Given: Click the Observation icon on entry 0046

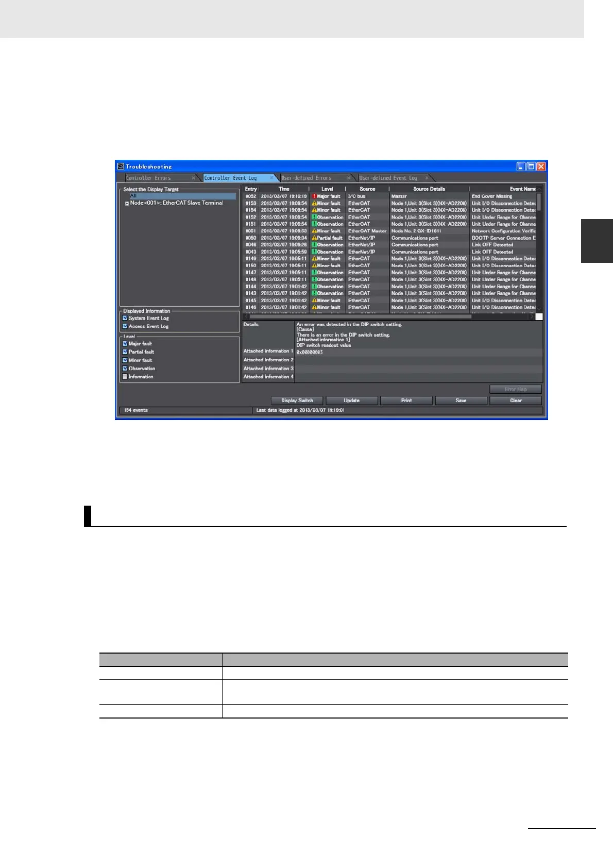Looking at the screenshot, I should 314,245.
